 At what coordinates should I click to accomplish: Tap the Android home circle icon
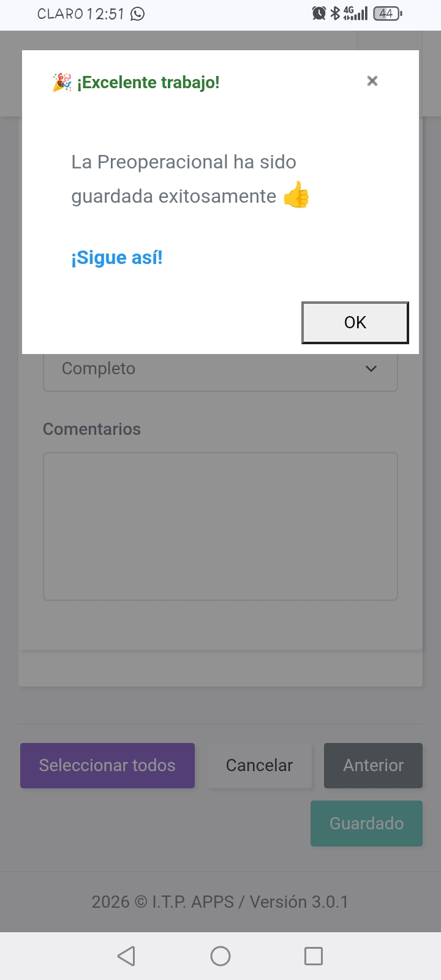pos(221,956)
